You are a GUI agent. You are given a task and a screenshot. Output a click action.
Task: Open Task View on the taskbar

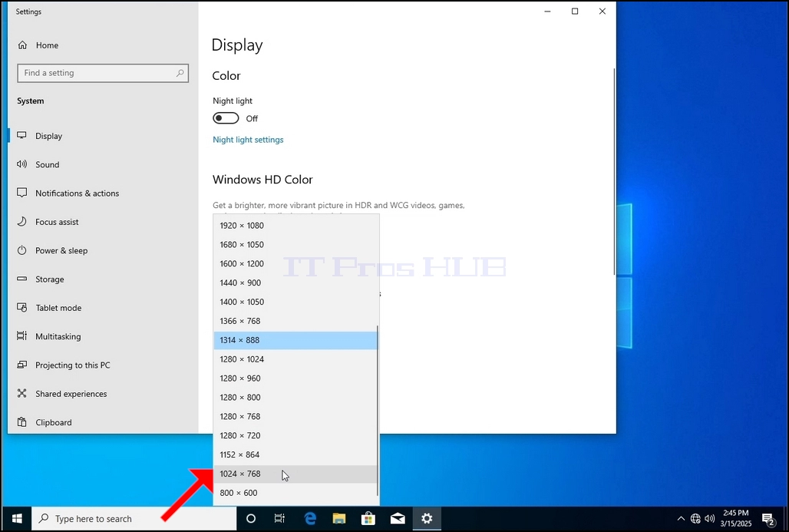(280, 518)
